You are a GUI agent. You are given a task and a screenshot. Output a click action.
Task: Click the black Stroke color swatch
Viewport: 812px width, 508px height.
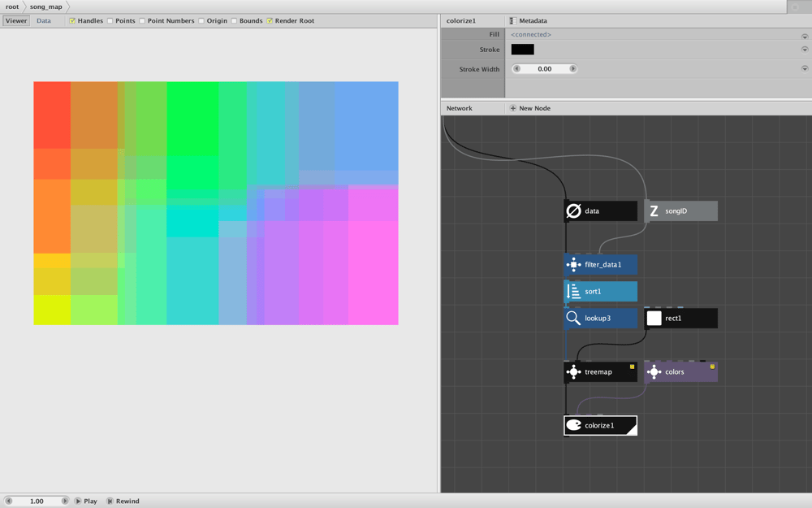click(x=522, y=50)
